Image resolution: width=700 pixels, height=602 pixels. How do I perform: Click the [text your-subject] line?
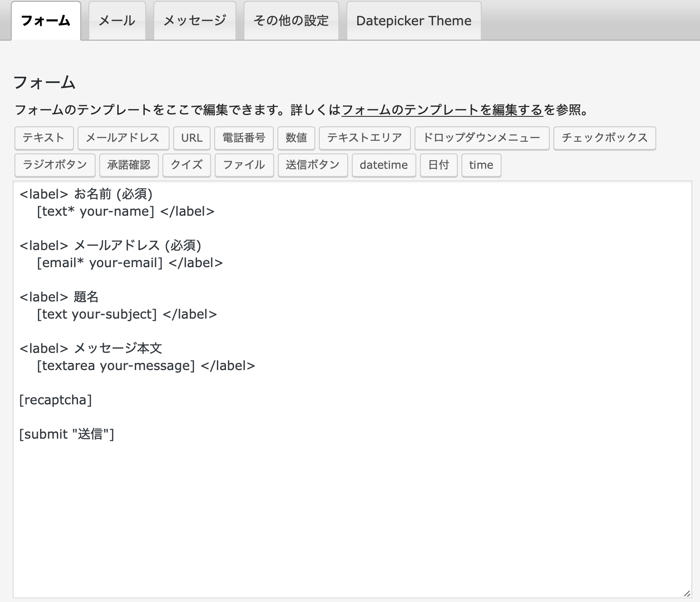click(x=127, y=314)
